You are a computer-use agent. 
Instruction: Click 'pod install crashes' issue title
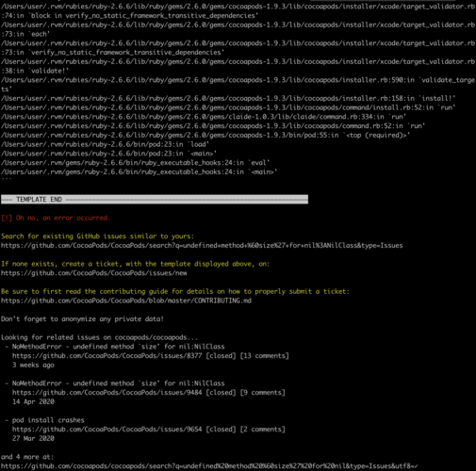pyautogui.click(x=48, y=420)
